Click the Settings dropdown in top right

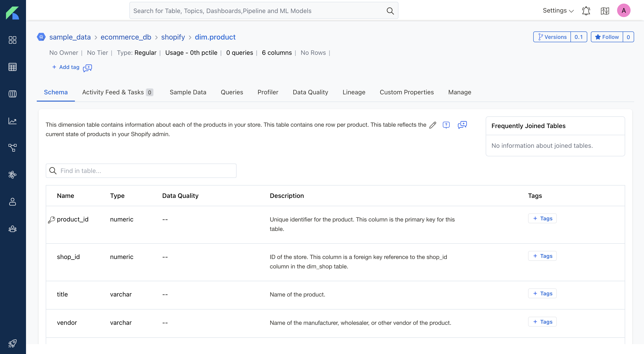click(x=558, y=11)
